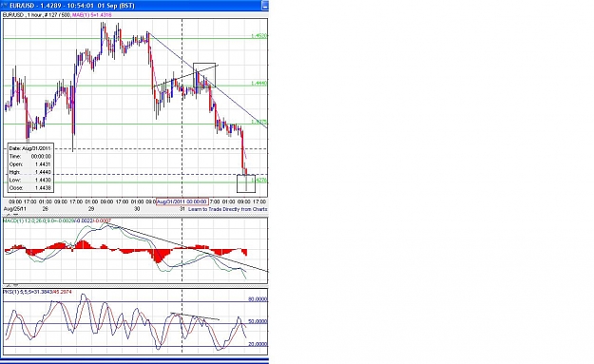Click the 30 date label on time axis
This screenshot has width=594, height=364.
[x=137, y=209]
